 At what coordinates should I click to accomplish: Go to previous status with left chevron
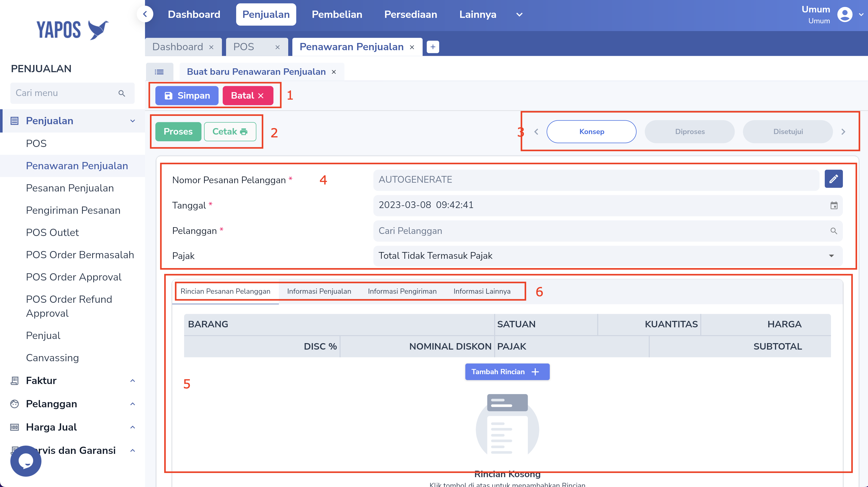click(x=536, y=132)
